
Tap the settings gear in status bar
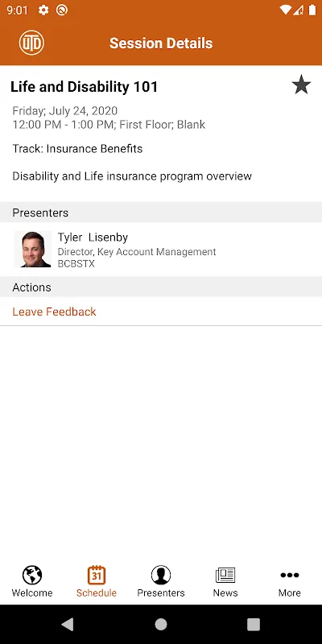pyautogui.click(x=43, y=10)
